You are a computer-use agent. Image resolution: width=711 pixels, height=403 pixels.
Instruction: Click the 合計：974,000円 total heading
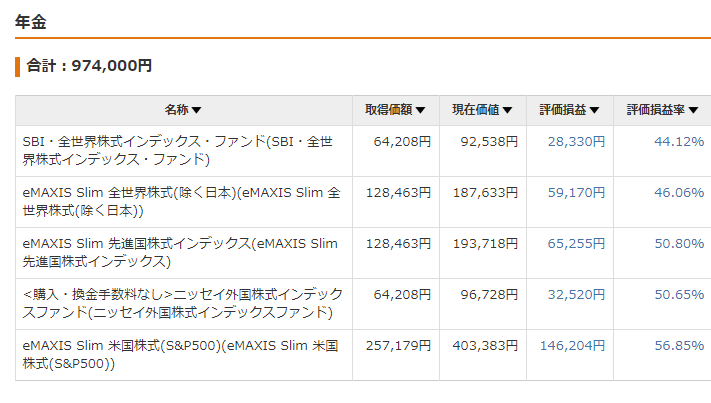(x=89, y=66)
